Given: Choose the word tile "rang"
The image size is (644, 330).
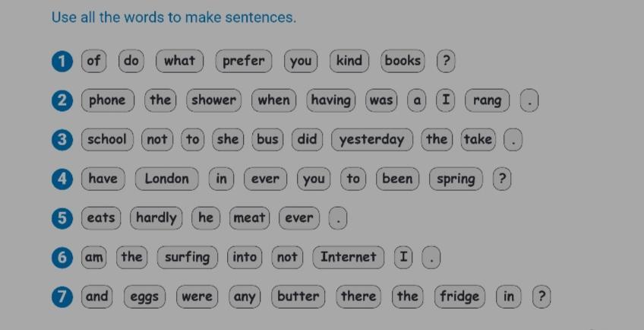Looking at the screenshot, I should click(487, 100).
